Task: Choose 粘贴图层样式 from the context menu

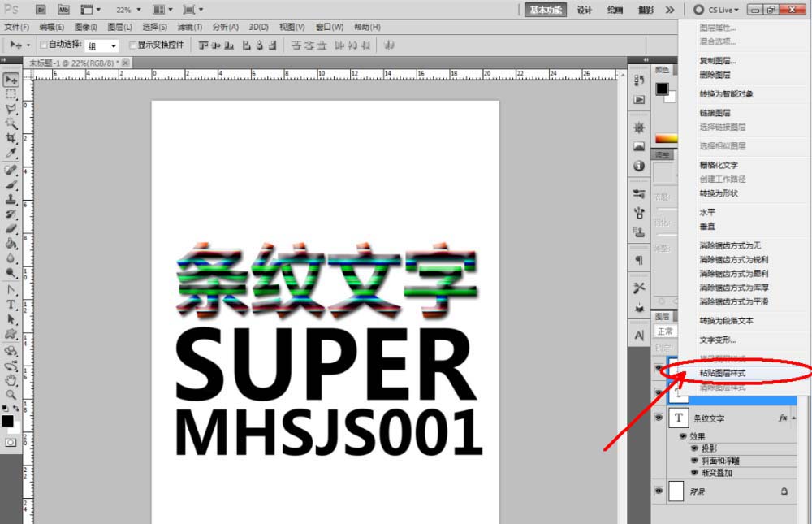Action: pyautogui.click(x=723, y=374)
